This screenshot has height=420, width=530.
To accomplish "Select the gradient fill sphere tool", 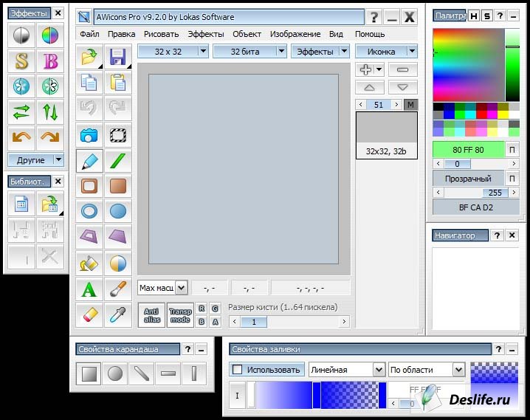I will pos(118,264).
